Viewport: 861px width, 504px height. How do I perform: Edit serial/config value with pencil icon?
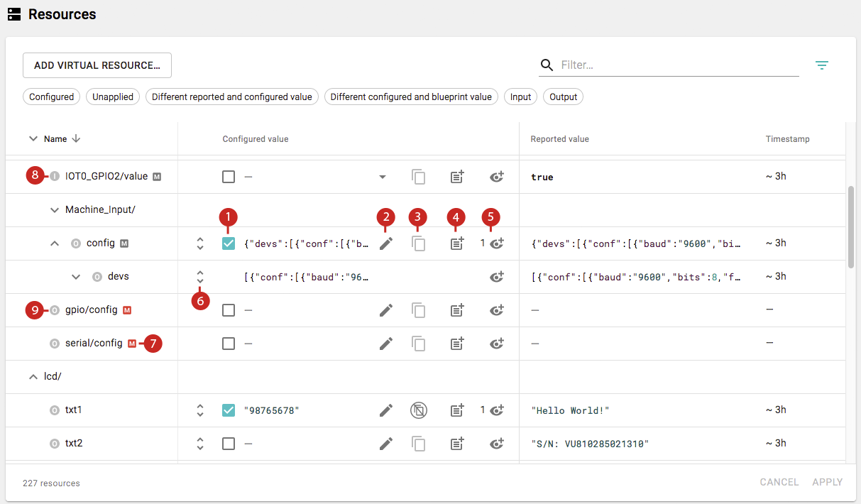coord(385,344)
